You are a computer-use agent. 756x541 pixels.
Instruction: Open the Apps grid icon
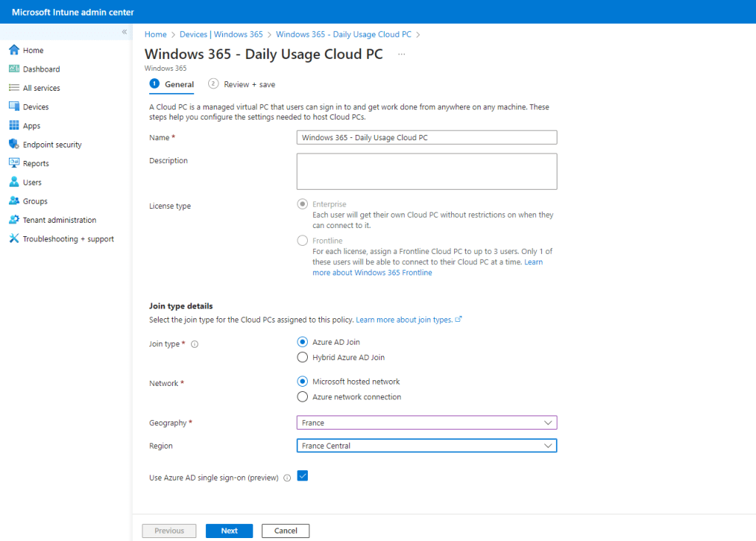(x=13, y=126)
